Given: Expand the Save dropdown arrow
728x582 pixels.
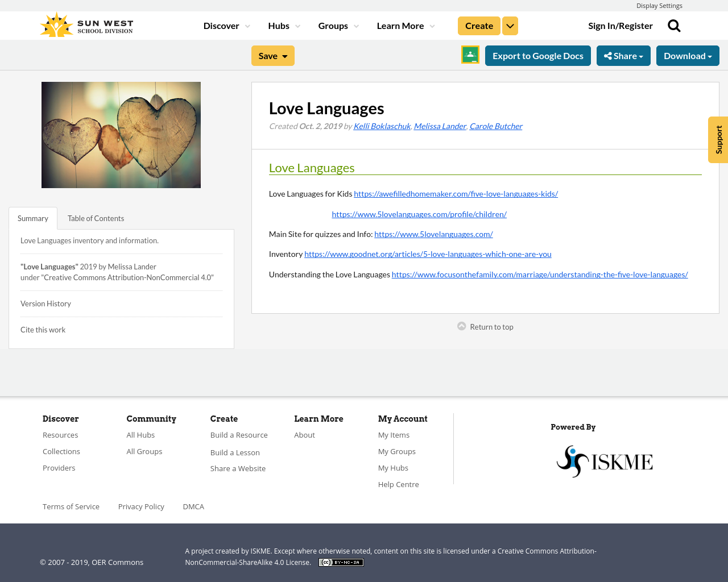Looking at the screenshot, I should point(284,55).
